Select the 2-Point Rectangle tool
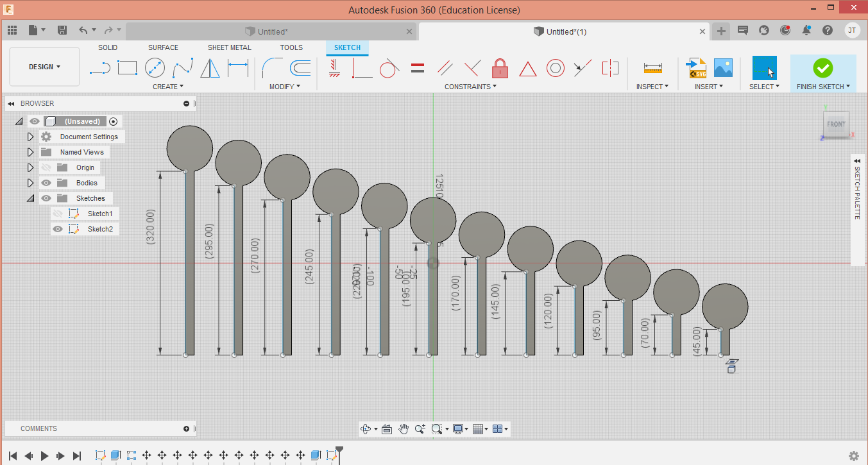Screen dimensions: 868x465 point(128,67)
